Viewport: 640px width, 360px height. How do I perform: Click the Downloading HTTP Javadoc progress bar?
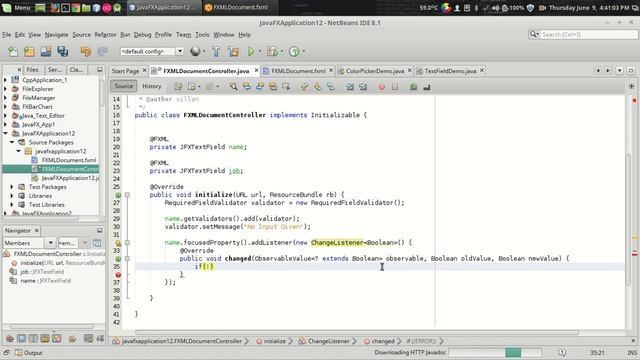tap(495, 353)
